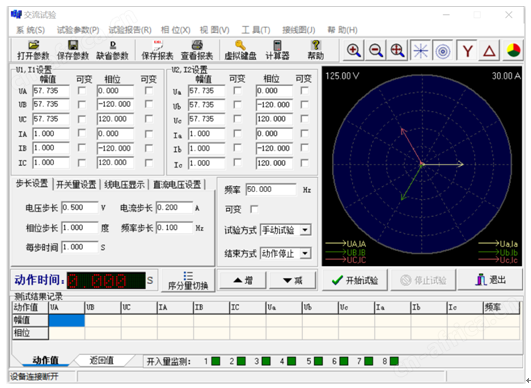This screenshot has height=388, width=531.
Task: Click the 序分量切换 sequence switch button
Action: (188, 281)
